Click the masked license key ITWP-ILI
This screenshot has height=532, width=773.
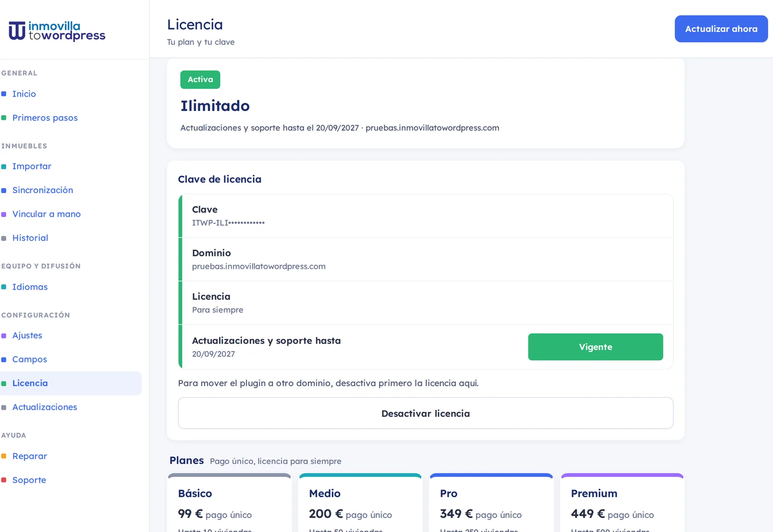pos(229,223)
